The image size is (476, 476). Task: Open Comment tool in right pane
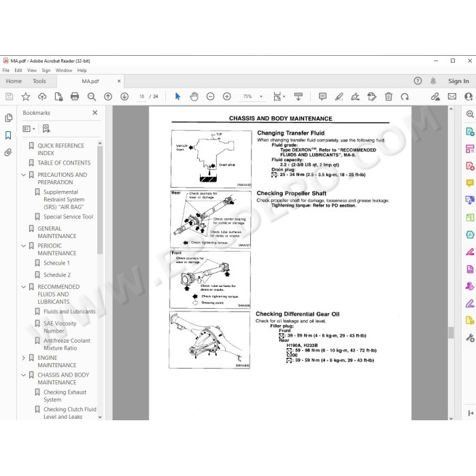(470, 183)
